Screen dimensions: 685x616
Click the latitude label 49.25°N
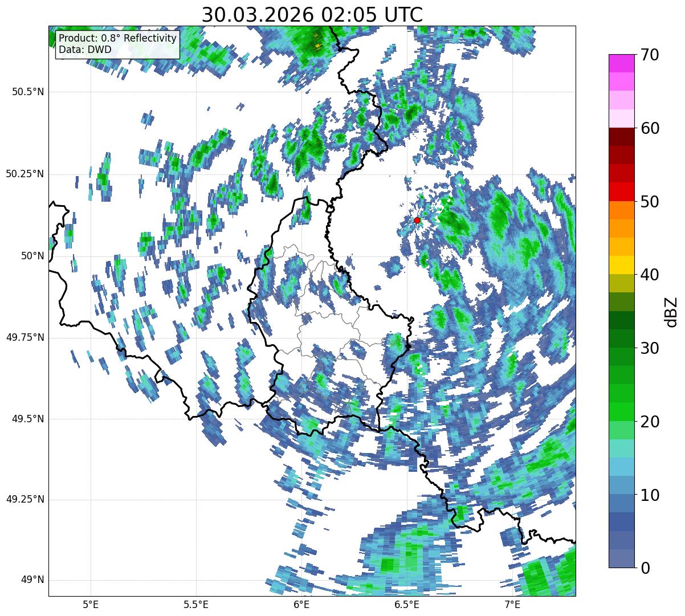point(25,500)
